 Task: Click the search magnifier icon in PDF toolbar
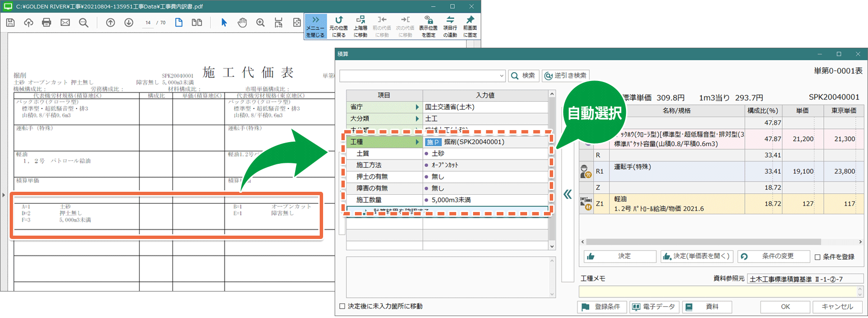pyautogui.click(x=83, y=23)
